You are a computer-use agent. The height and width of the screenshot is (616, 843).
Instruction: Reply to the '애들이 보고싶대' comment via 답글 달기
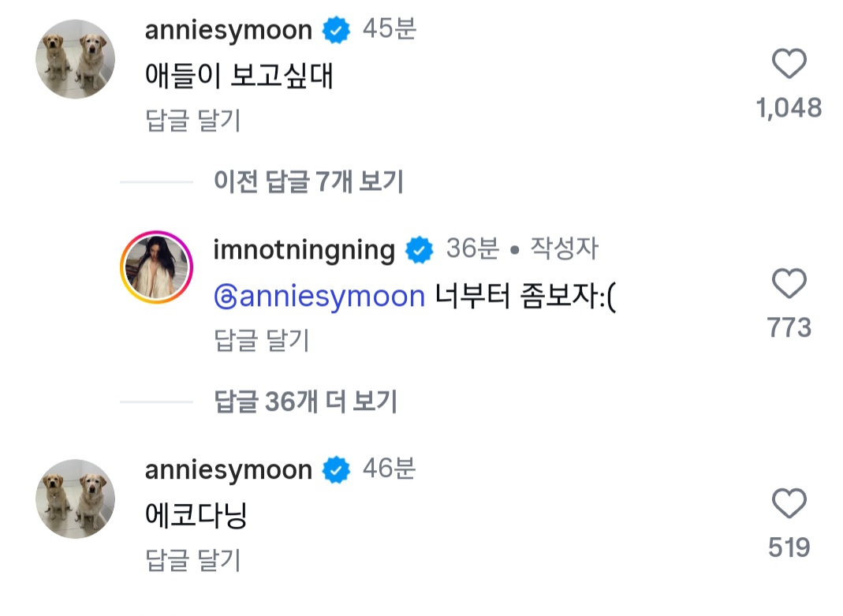click(192, 120)
